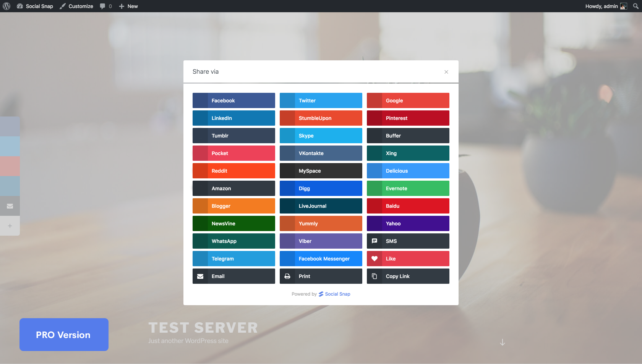Screen dimensions: 642x364
Task: Click the scroll-down arrow icon
Action: pyautogui.click(x=503, y=342)
